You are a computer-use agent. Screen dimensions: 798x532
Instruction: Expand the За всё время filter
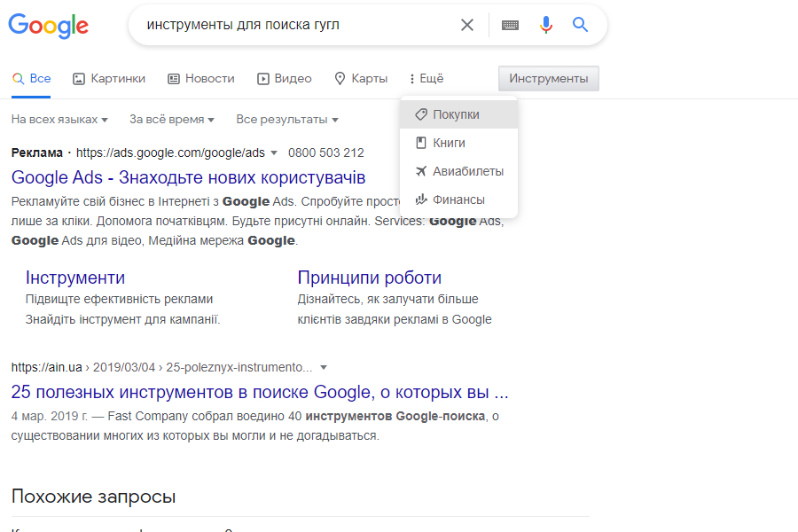click(172, 119)
